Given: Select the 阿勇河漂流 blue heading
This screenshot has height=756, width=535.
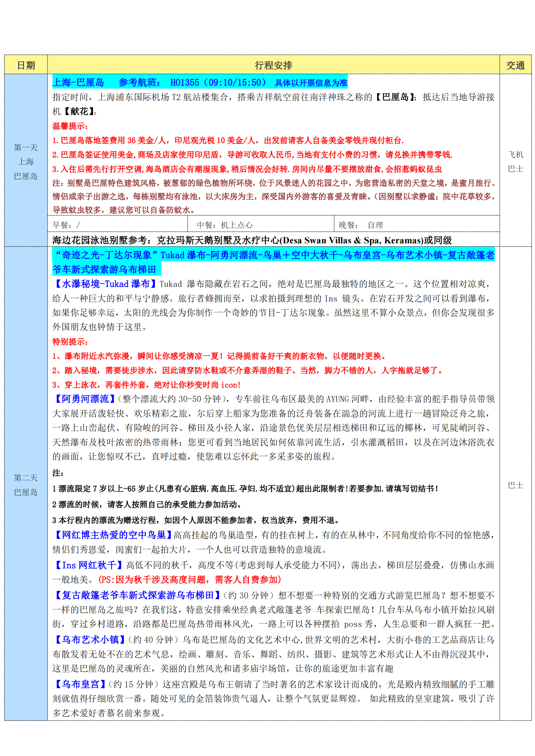Looking at the screenshot, I should point(85,399).
